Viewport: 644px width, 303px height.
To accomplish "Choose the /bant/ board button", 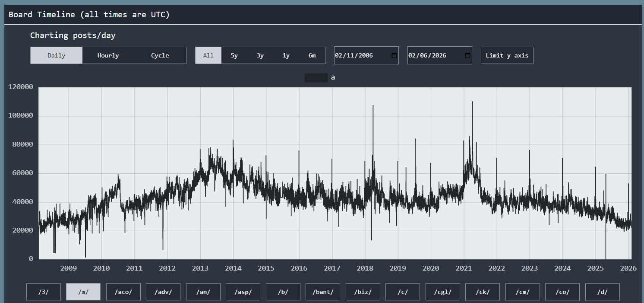I will (x=323, y=292).
